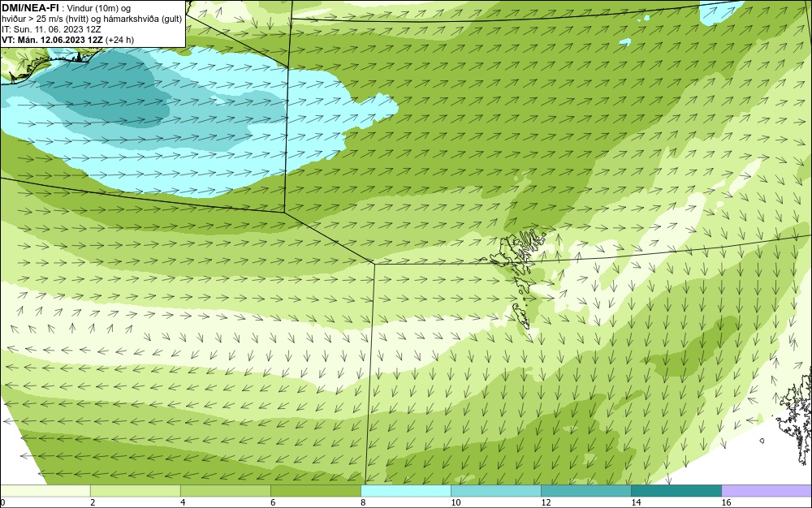Click the legend label '12'
Viewport: 812px width, 508px height.
click(x=546, y=502)
